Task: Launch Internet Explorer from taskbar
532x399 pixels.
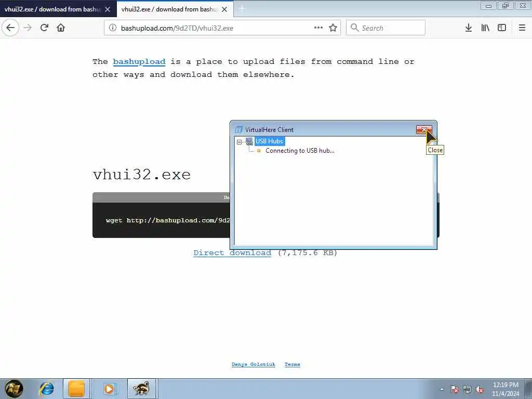Action: [47, 389]
